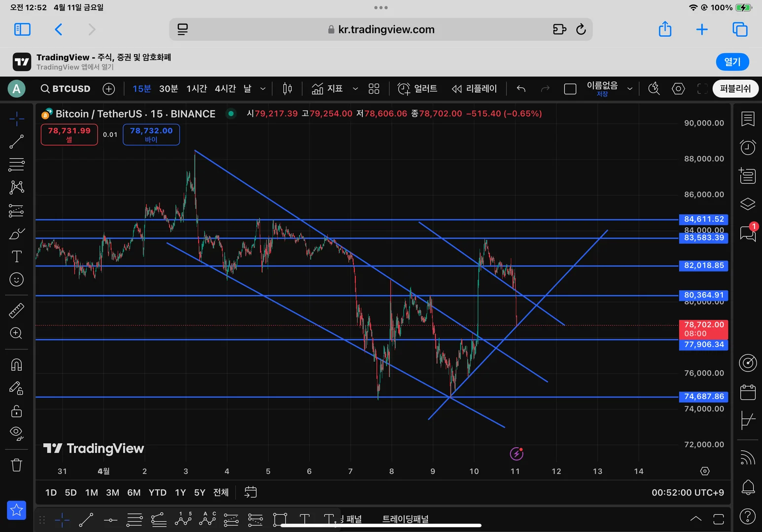Open the object tree layers panel
Viewport: 762px width, 532px height.
(748, 203)
